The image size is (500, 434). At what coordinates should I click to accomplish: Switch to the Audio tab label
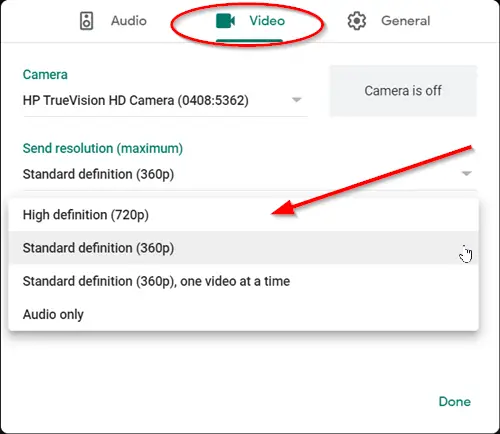tap(129, 21)
